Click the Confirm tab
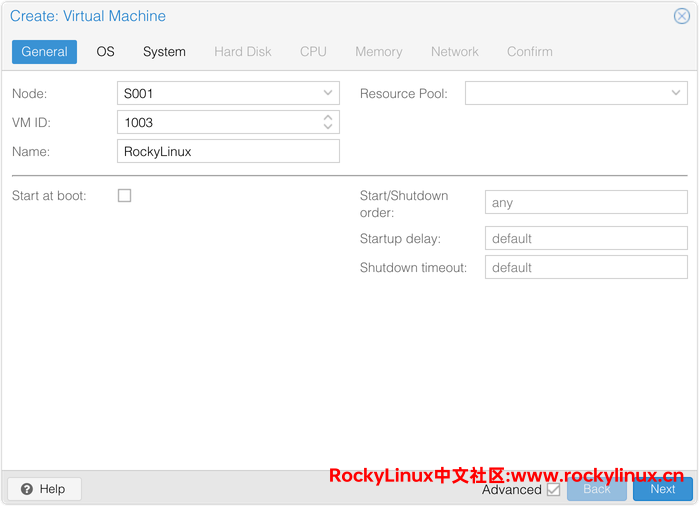The image size is (699, 506). tap(529, 52)
